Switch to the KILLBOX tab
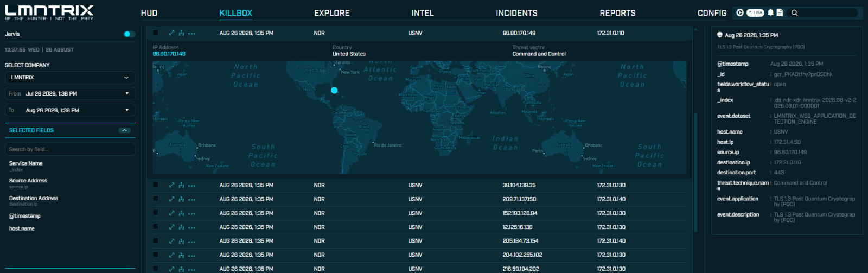Viewport: 868px width, 273px height. coord(236,13)
